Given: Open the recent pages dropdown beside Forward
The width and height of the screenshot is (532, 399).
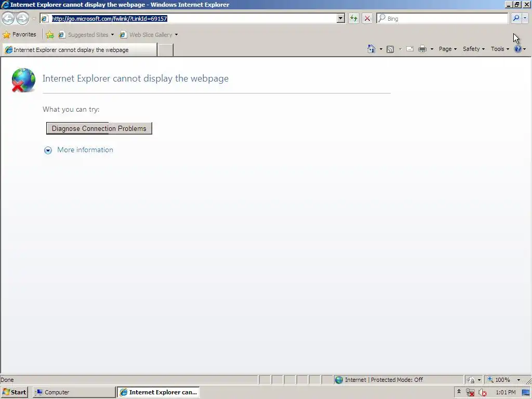Looking at the screenshot, I should tap(34, 18).
